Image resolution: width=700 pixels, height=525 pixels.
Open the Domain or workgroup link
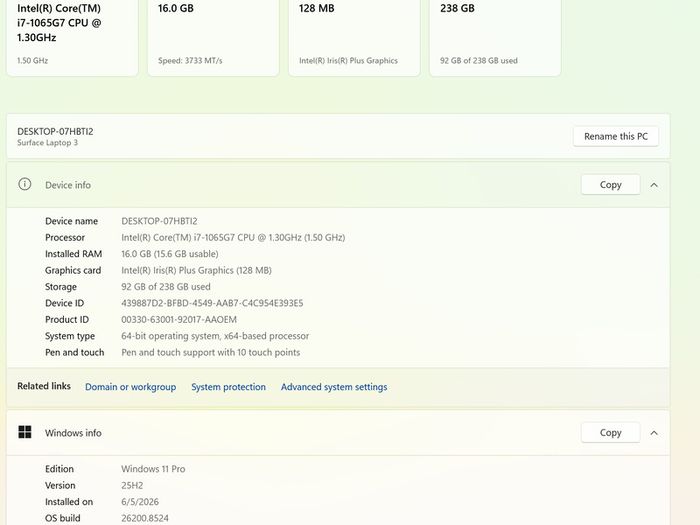pos(130,387)
